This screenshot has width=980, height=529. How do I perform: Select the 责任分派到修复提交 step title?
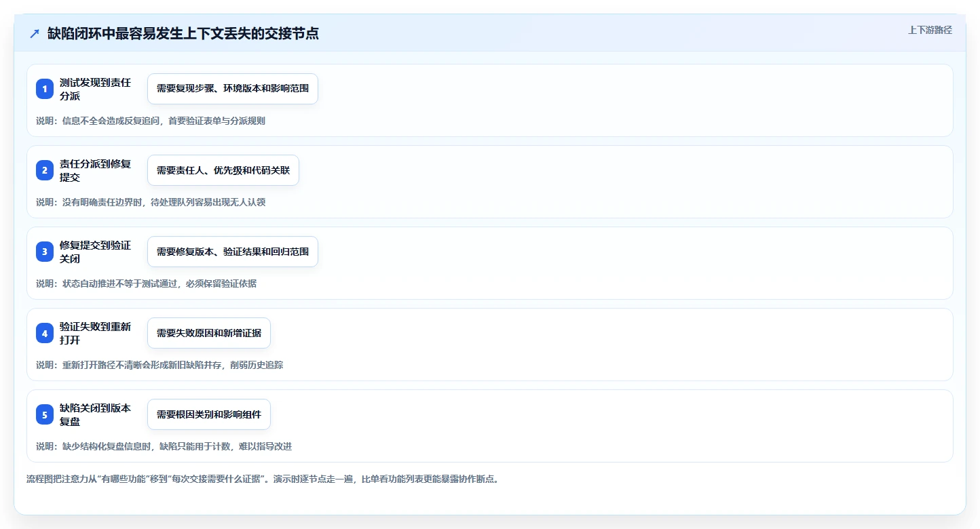point(95,170)
